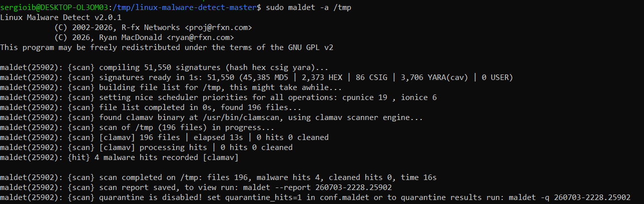Click the "GNU GPL v2" license text

tap(310, 47)
